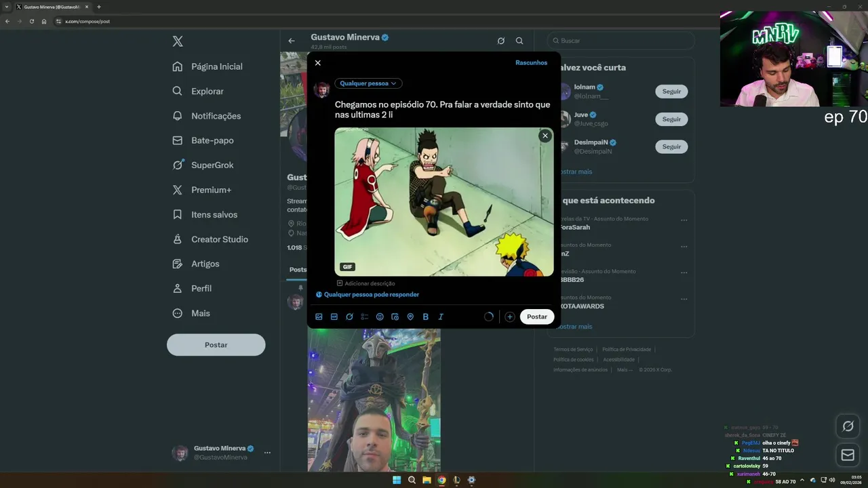This screenshot has width=868, height=488.
Task: Open the profile photo post thumbnail in timeline
Action: point(374,400)
